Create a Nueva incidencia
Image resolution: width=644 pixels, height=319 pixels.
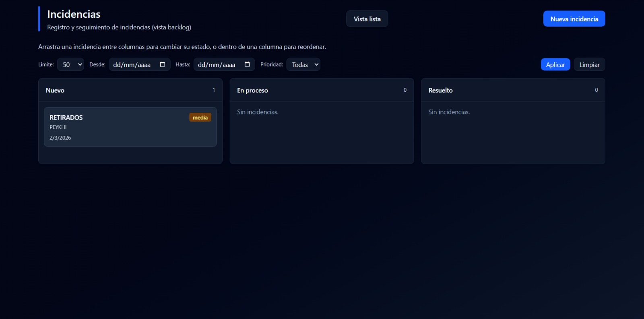[x=574, y=19]
